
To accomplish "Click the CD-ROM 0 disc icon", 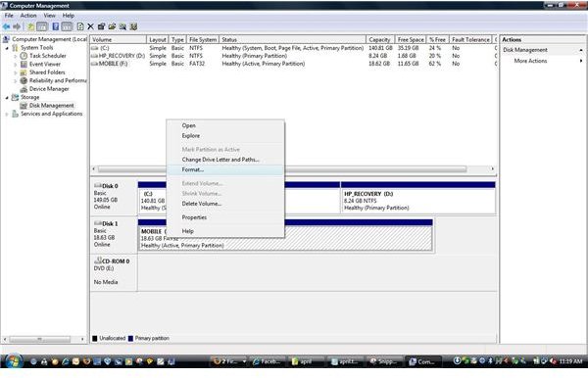I will 97,260.
